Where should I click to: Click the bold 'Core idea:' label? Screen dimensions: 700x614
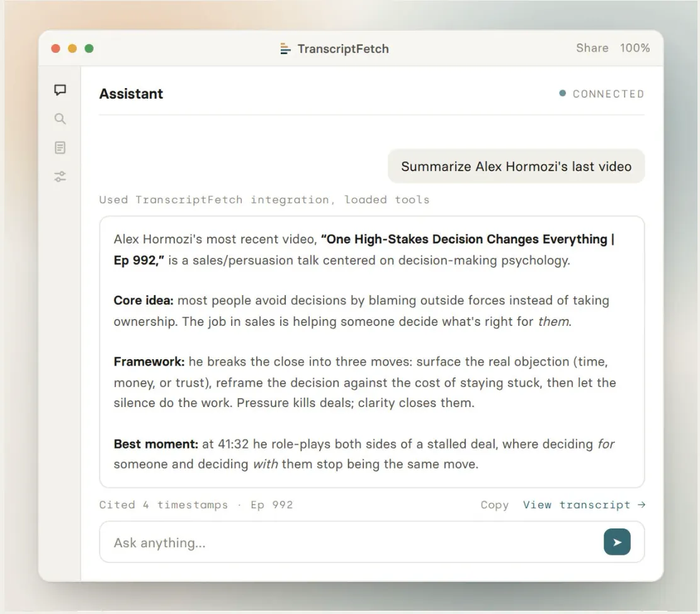click(144, 300)
